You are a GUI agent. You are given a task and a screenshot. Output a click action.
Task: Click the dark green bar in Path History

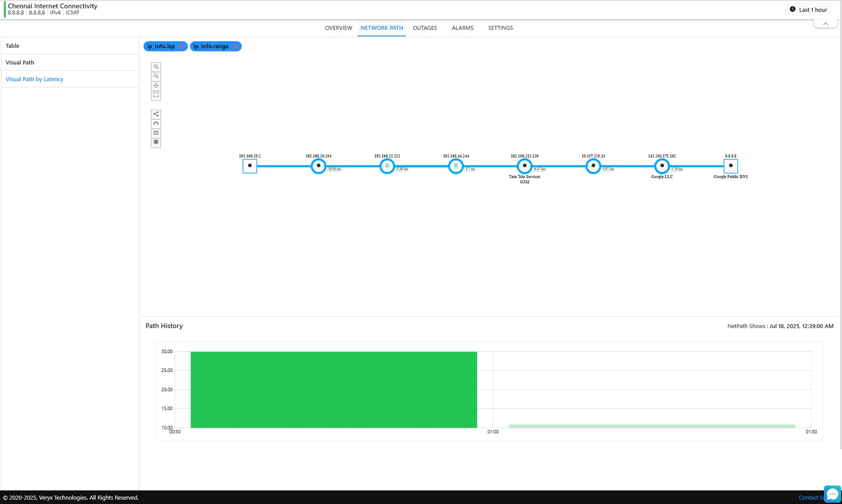click(x=333, y=390)
